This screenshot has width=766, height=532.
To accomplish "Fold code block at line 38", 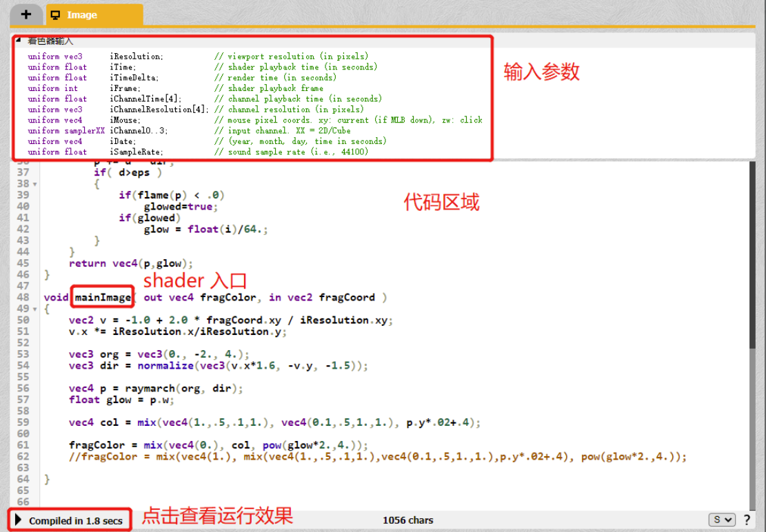I will [34, 184].
